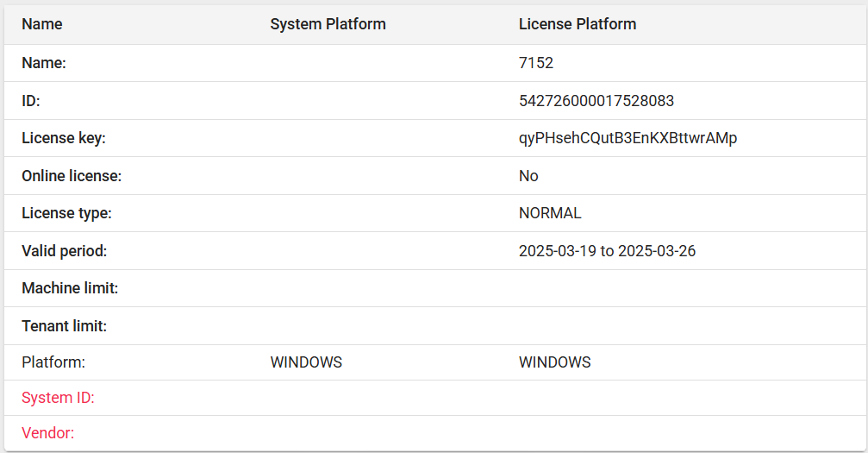Select the Machine limit row label
This screenshot has width=868, height=453.
(x=70, y=288)
